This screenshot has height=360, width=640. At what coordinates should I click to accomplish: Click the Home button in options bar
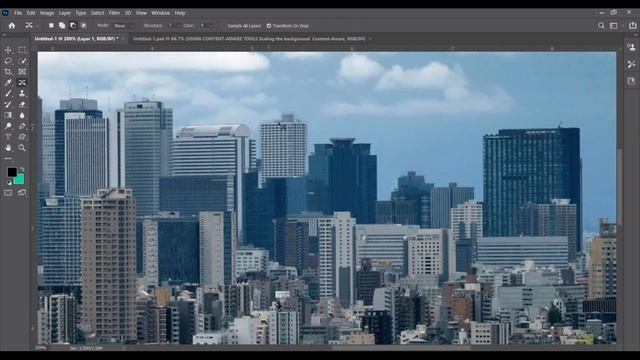click(12, 26)
